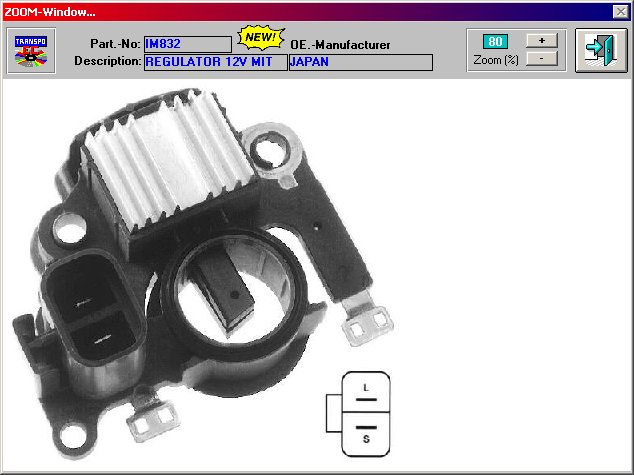Click the Part.-No: label
Image resolution: width=634 pixels, height=475 pixels.
click(x=116, y=44)
